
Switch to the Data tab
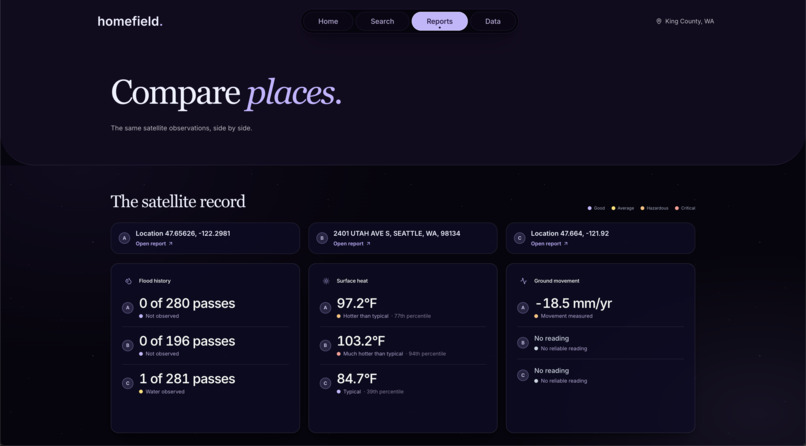pyautogui.click(x=492, y=22)
